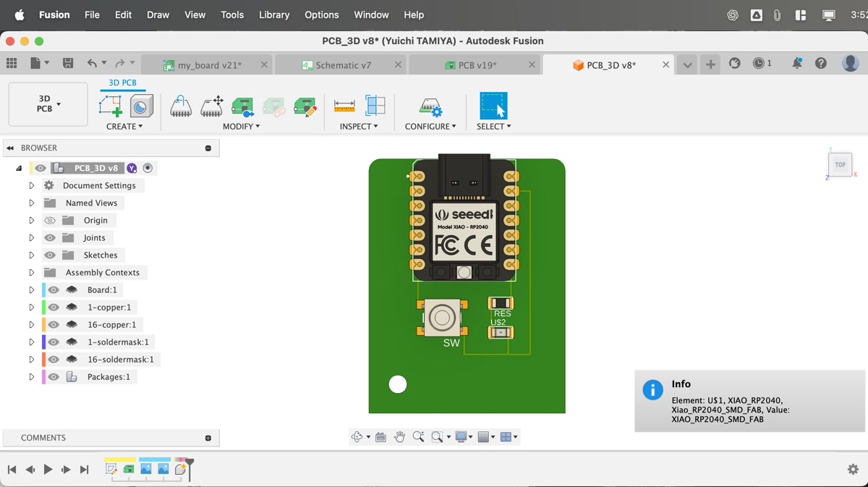868x487 pixels.
Task: Activate the window Select tool icon
Action: point(493,106)
